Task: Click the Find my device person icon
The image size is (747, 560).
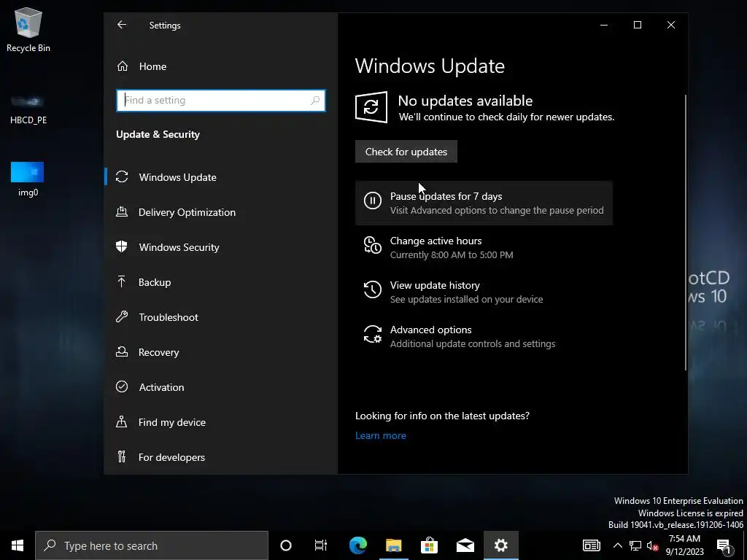Action: point(122,422)
